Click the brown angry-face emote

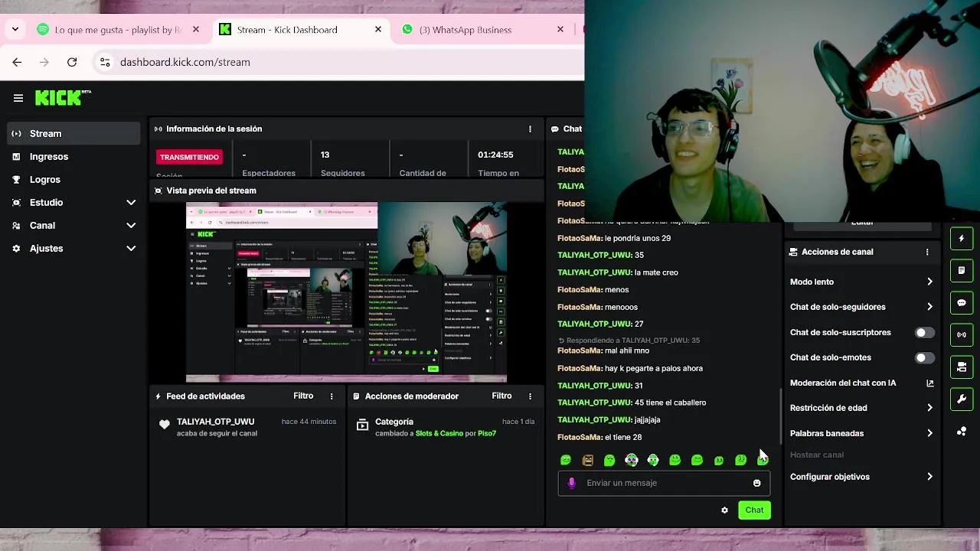[588, 460]
